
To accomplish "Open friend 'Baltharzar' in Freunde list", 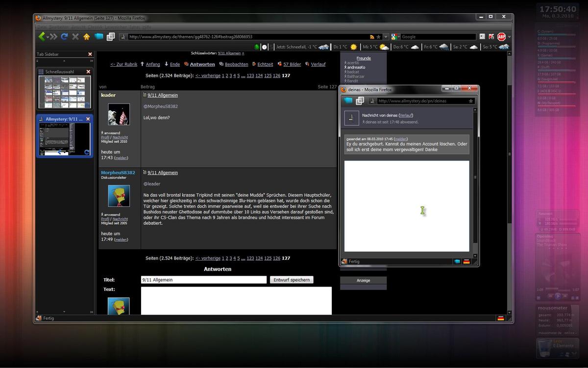I will (356, 76).
